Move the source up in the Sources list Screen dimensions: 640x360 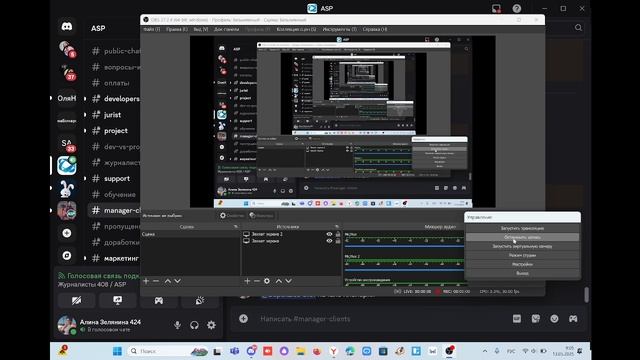(x=278, y=281)
